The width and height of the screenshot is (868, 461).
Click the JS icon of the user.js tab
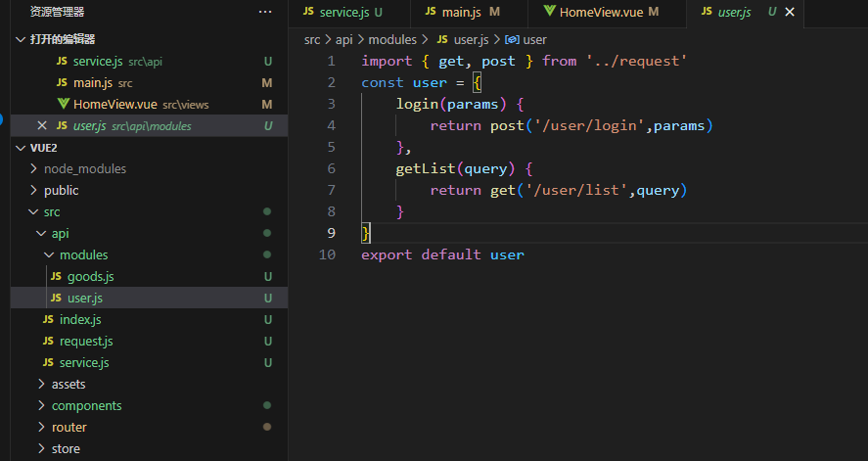click(707, 12)
